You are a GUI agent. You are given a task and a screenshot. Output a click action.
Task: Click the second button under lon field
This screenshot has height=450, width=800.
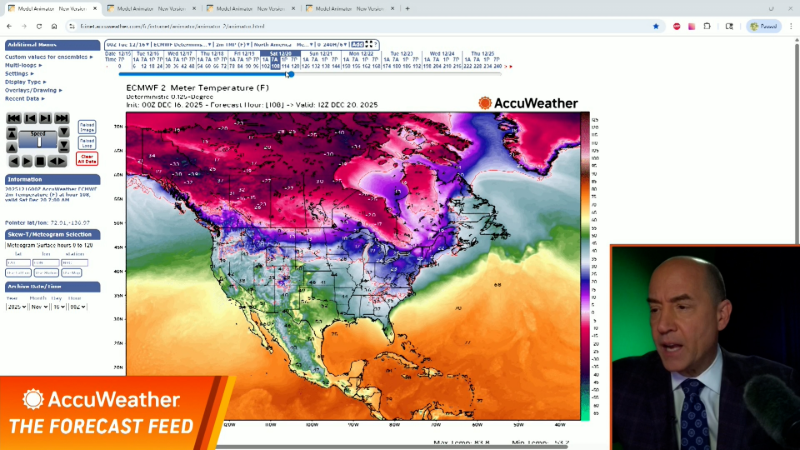(46, 273)
